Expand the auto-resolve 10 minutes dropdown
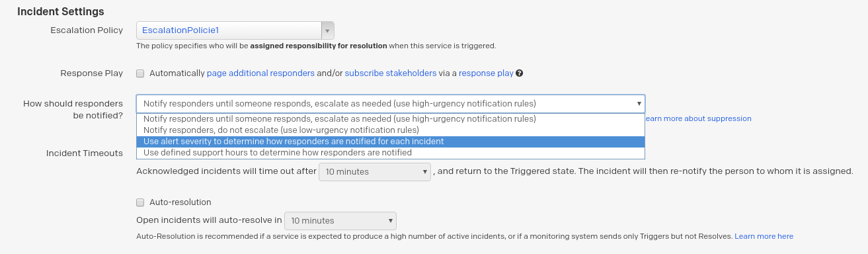Screen dimensions: 868x254 coord(340,221)
